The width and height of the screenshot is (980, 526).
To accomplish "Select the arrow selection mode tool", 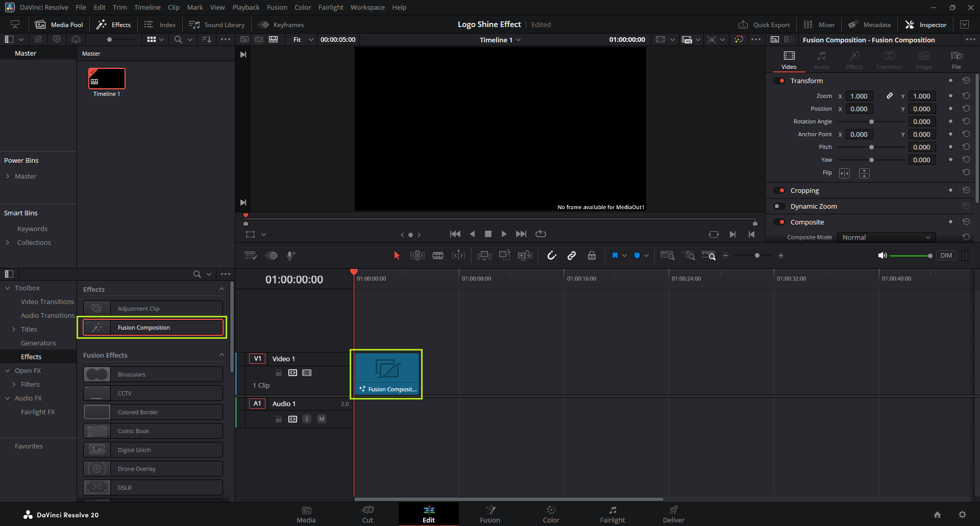I will (x=397, y=256).
